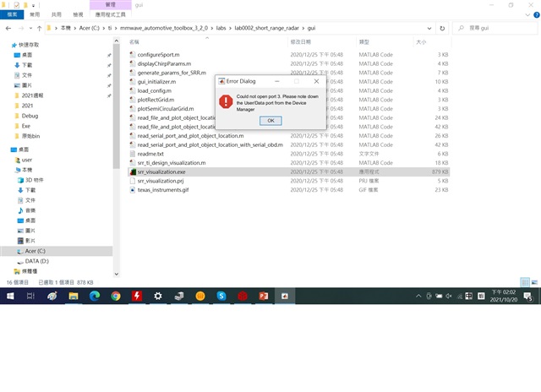The height and width of the screenshot is (392, 541).
Task: Select the plotSemiCircularGrid.m file icon
Action: pyautogui.click(x=133, y=109)
